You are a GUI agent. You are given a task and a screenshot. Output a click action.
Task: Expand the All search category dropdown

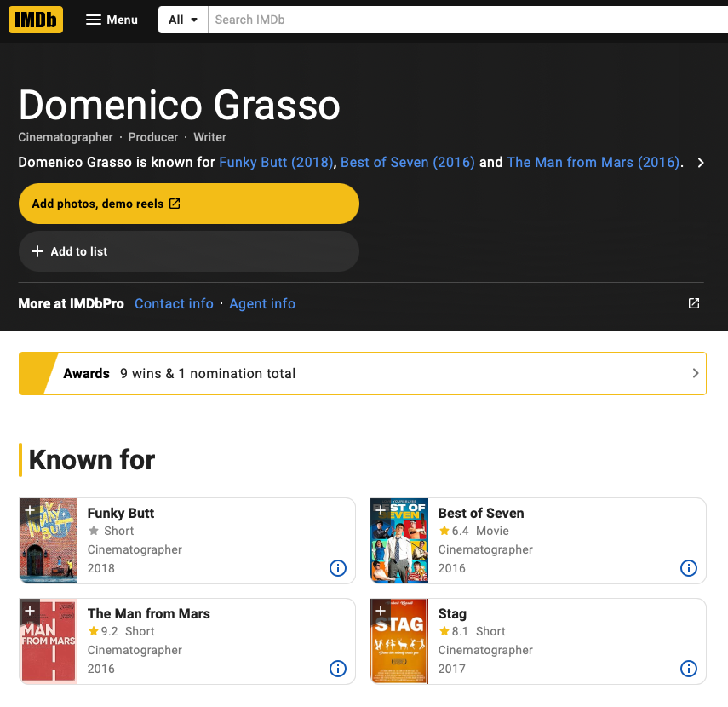pos(183,20)
